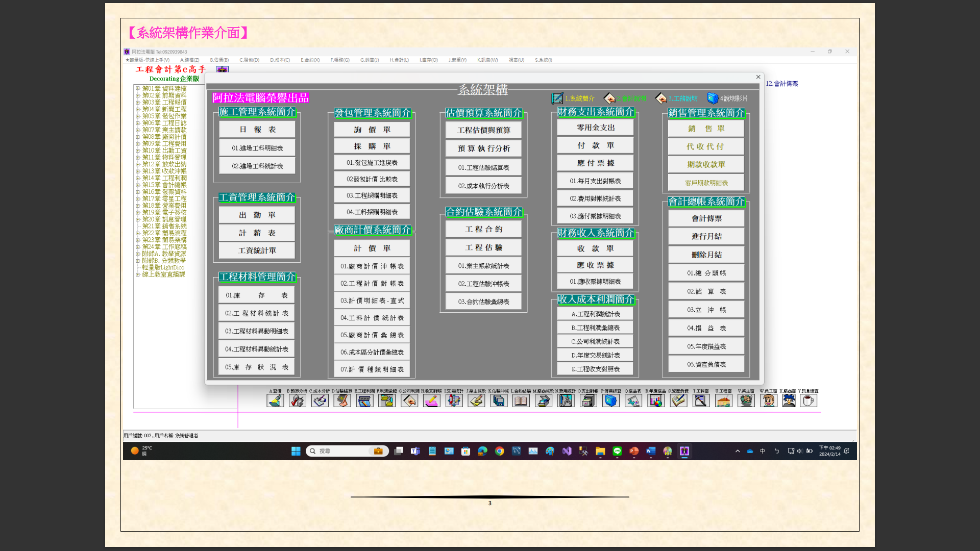Open the M.廠商帳款 toolbar icon
This screenshot has width=980, height=551.
pyautogui.click(x=544, y=400)
